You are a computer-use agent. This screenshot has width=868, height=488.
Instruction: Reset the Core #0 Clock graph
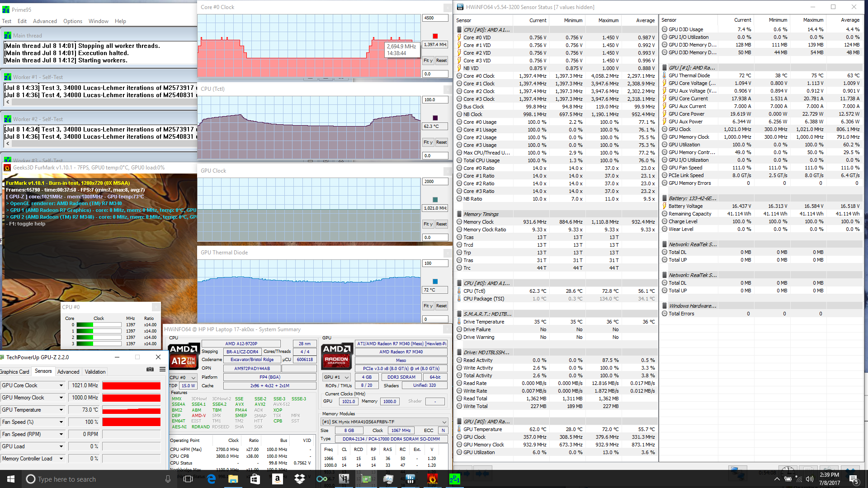442,61
